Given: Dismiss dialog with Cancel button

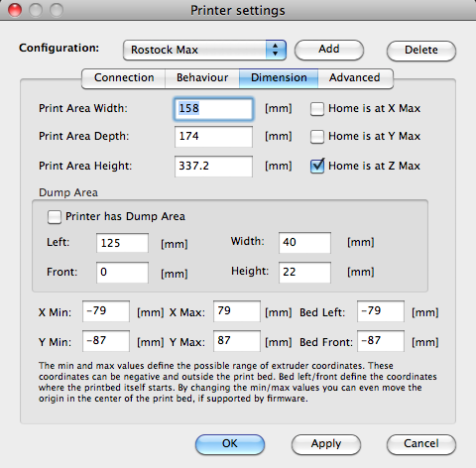Looking at the screenshot, I should 421,444.
